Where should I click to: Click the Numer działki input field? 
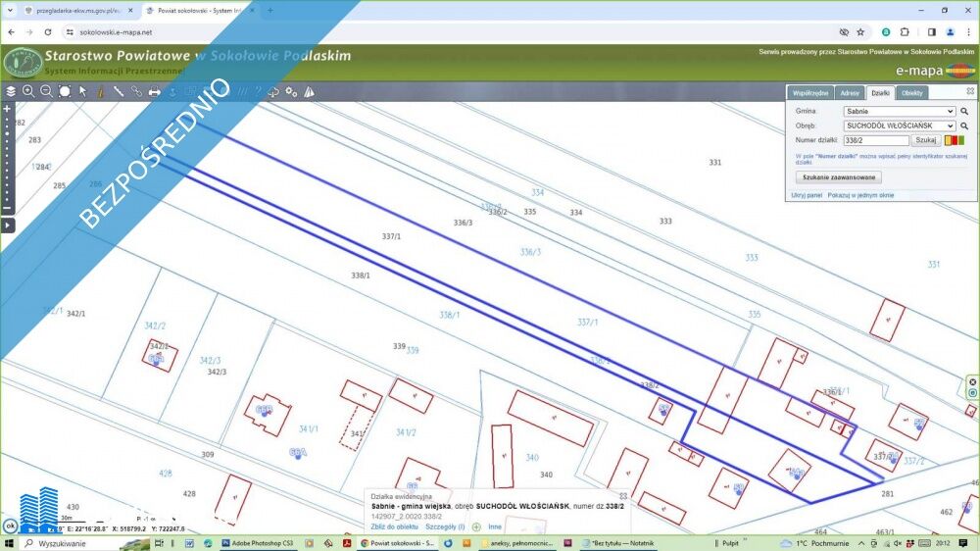[x=875, y=140]
